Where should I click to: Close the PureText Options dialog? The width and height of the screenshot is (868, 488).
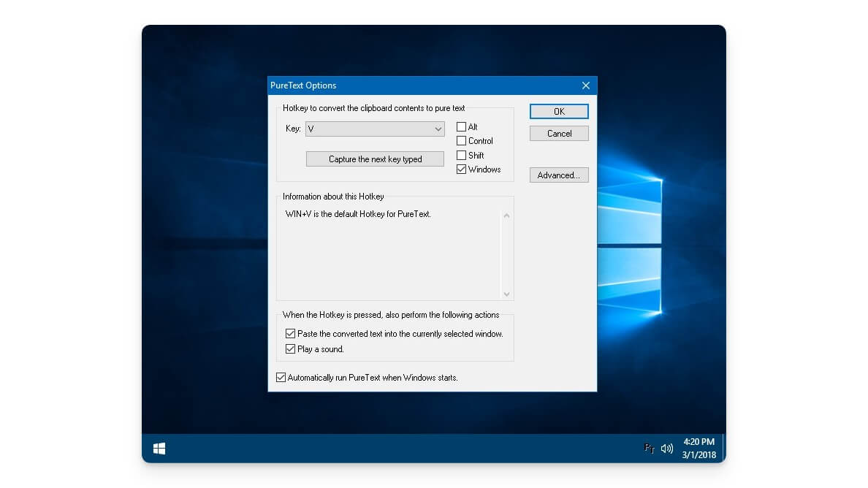[585, 85]
